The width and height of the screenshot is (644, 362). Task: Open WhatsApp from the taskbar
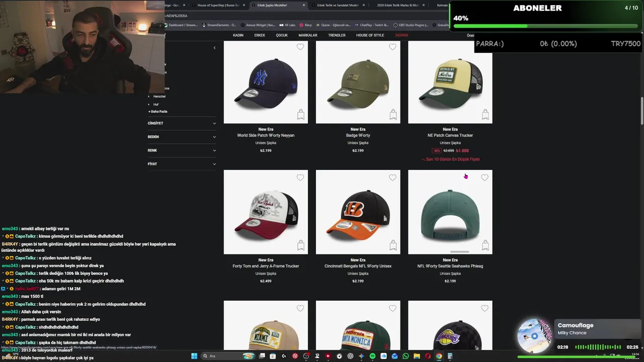(x=406, y=356)
